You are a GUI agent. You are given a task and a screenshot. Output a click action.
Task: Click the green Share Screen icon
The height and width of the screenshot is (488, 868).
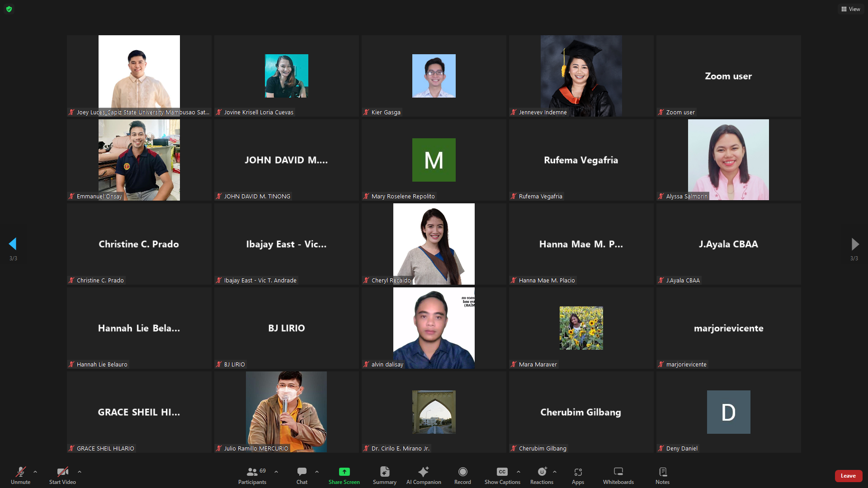click(344, 472)
